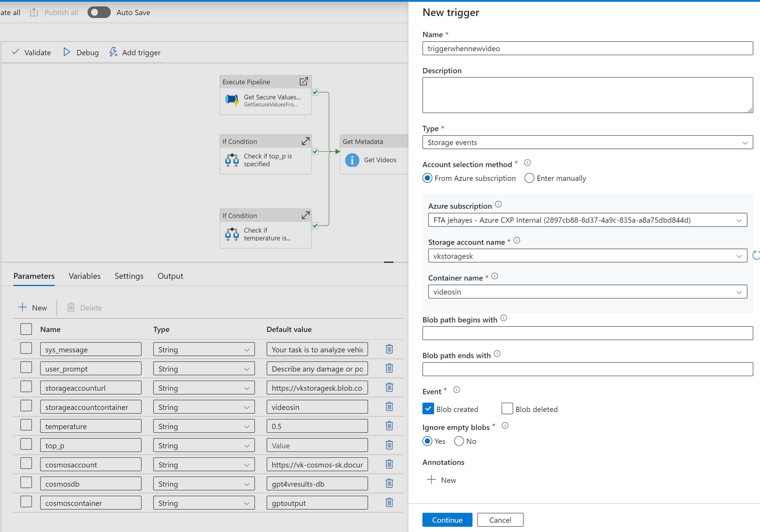
Task: Click the Description text area
Action: [588, 95]
